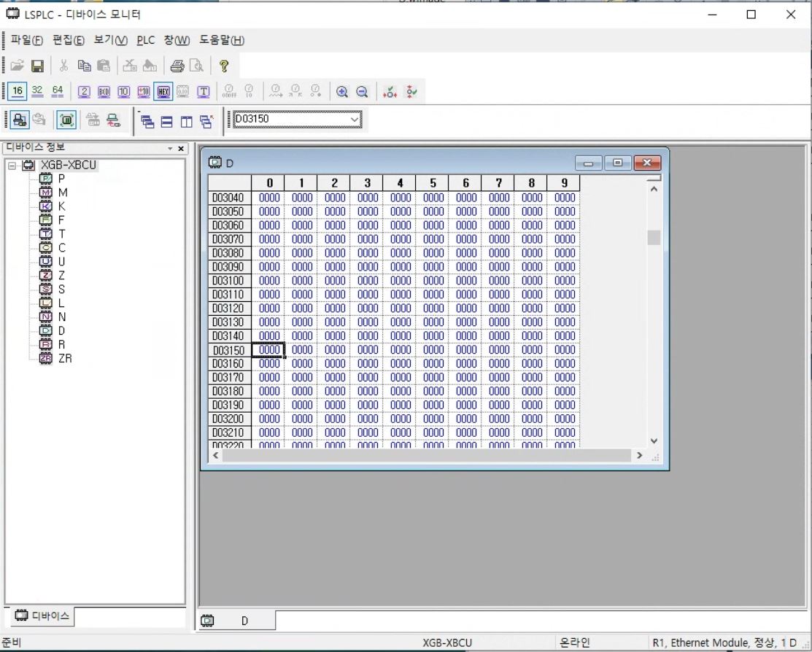This screenshot has width=812, height=652.
Task: Click the check-mark icon with red diamonds beside it
Action: (390, 92)
